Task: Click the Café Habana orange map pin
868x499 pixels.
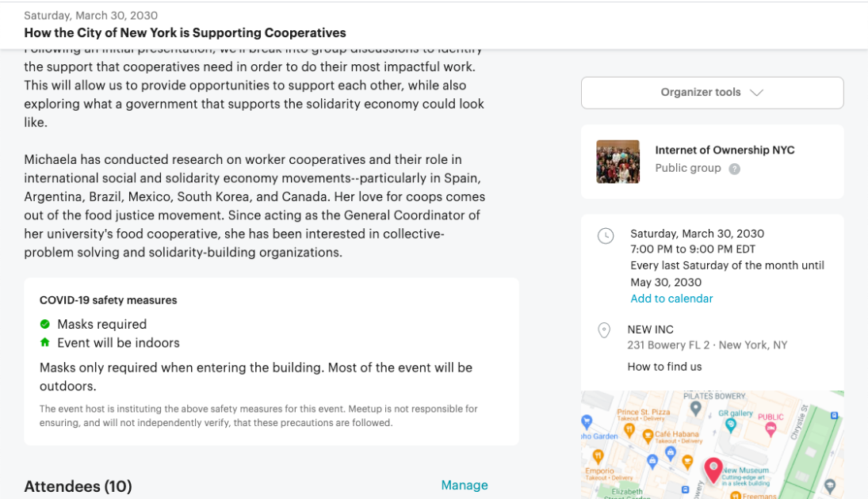Action: point(648,434)
